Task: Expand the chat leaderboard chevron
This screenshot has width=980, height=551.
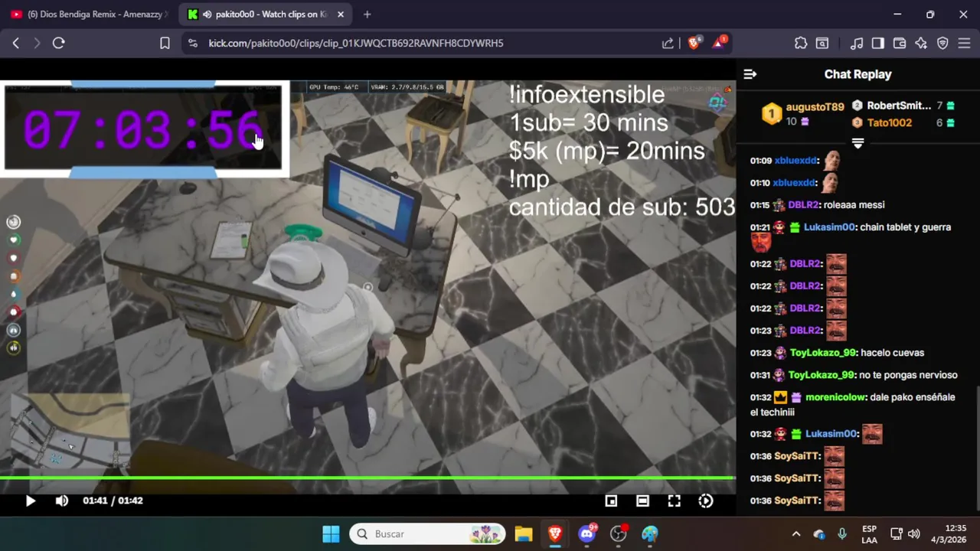Action: pyautogui.click(x=857, y=143)
